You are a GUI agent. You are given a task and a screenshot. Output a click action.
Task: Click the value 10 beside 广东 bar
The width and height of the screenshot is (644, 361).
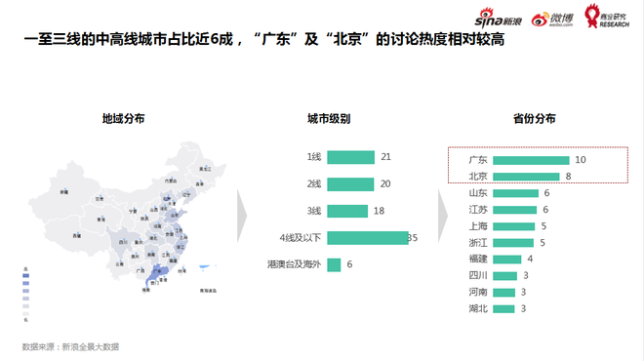click(x=581, y=160)
